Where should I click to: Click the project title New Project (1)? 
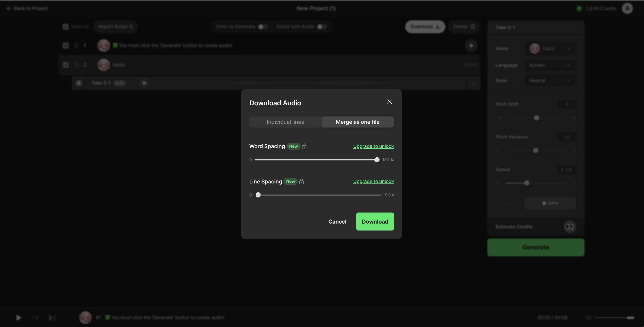[316, 8]
